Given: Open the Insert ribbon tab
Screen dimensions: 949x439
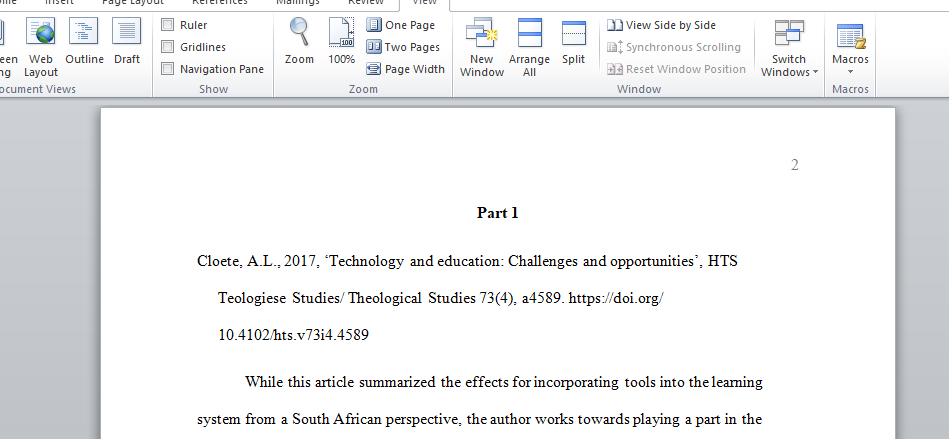Looking at the screenshot, I should 59,3.
